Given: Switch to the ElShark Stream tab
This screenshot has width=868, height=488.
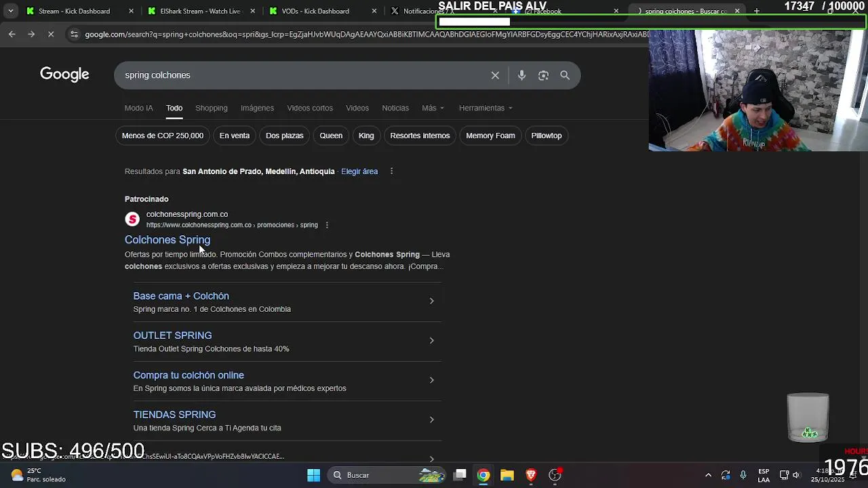Looking at the screenshot, I should tap(200, 11).
